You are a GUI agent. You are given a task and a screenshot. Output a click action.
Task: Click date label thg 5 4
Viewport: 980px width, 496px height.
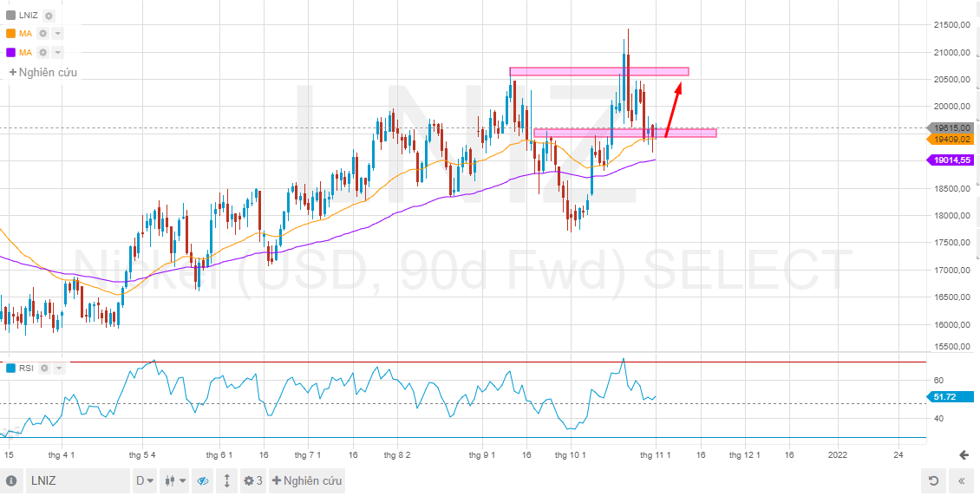pos(142,454)
